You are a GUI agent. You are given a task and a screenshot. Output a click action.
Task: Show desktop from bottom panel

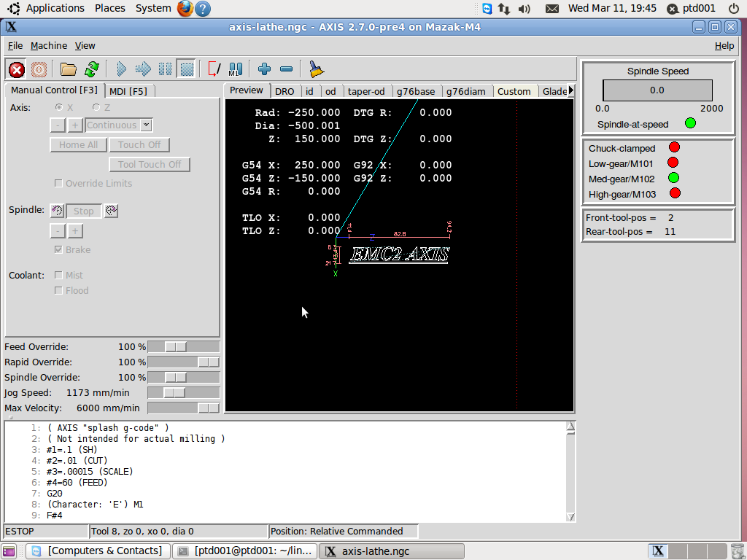pyautogui.click(x=9, y=551)
